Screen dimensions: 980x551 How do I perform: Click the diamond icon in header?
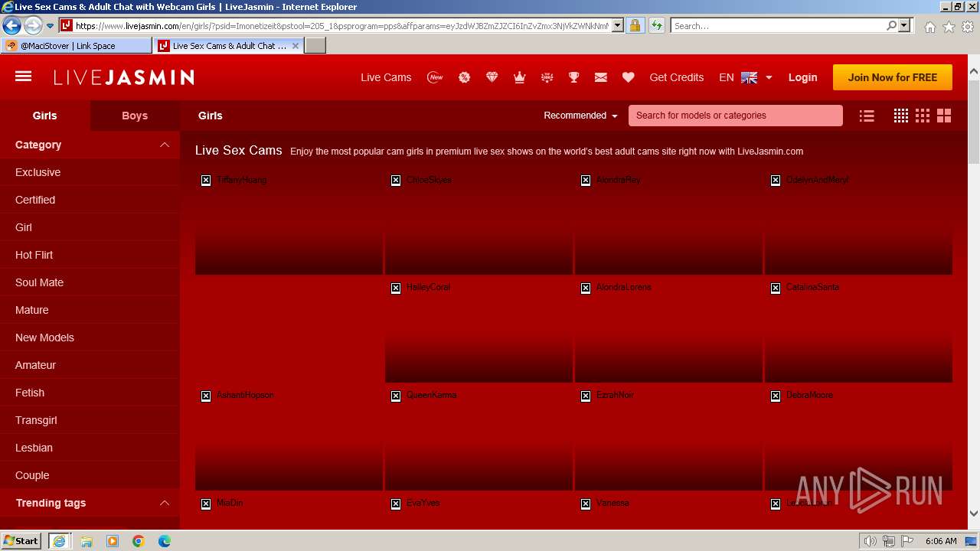tap(492, 77)
